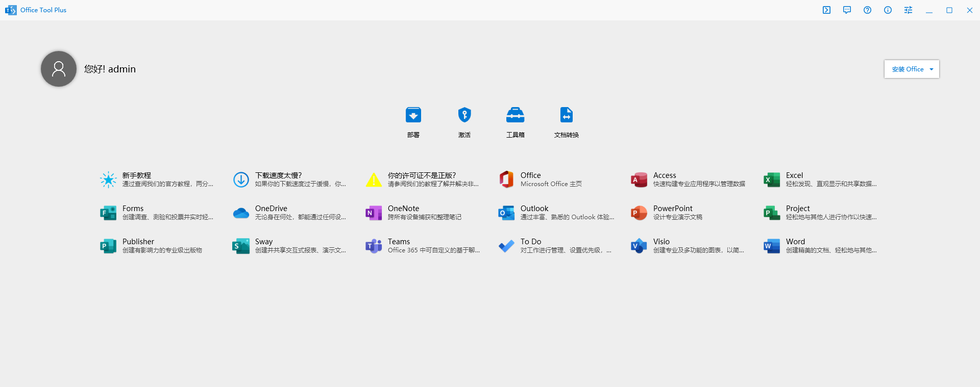Open the Project app icon
The width and height of the screenshot is (980, 387).
click(772, 213)
